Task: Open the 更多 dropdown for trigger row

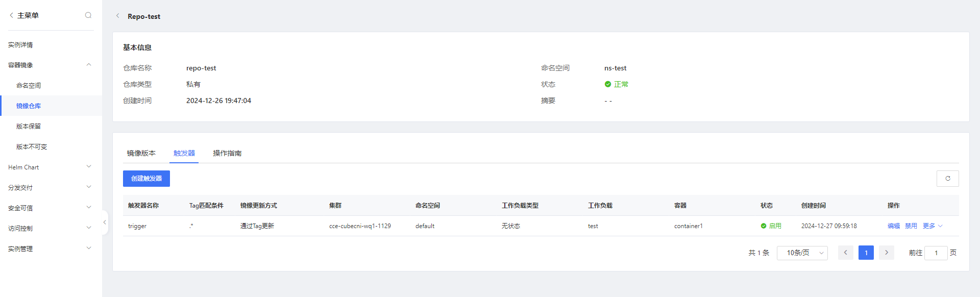Action: point(933,226)
